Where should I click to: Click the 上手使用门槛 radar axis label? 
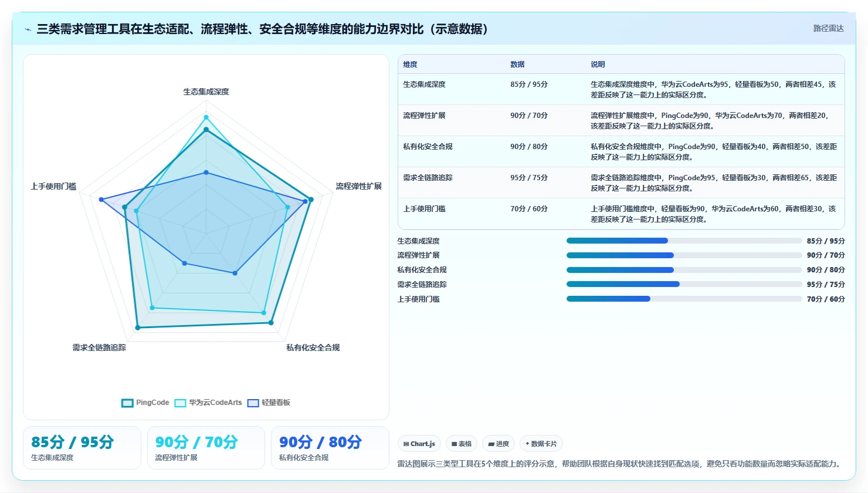(53, 186)
